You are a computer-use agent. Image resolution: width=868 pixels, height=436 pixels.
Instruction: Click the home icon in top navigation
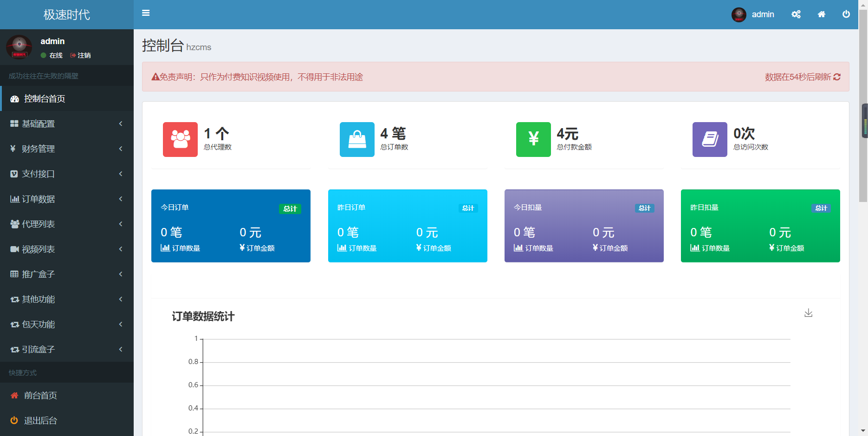[x=821, y=14]
